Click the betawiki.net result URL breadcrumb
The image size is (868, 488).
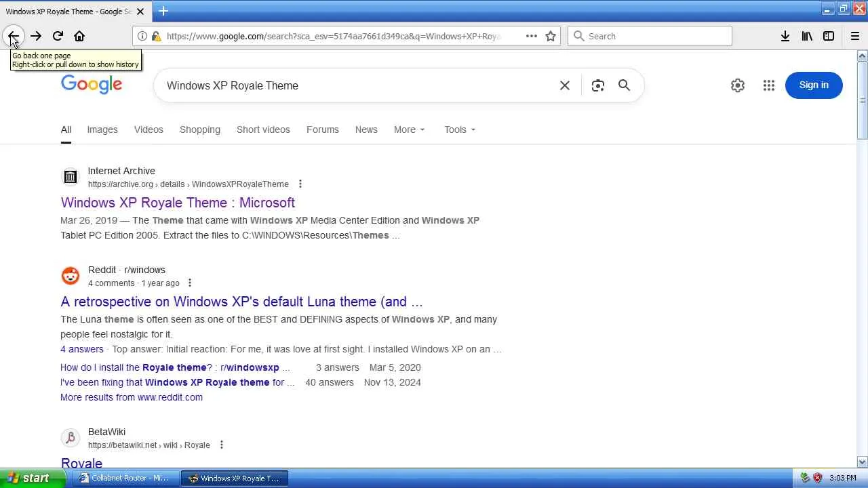tap(149, 445)
